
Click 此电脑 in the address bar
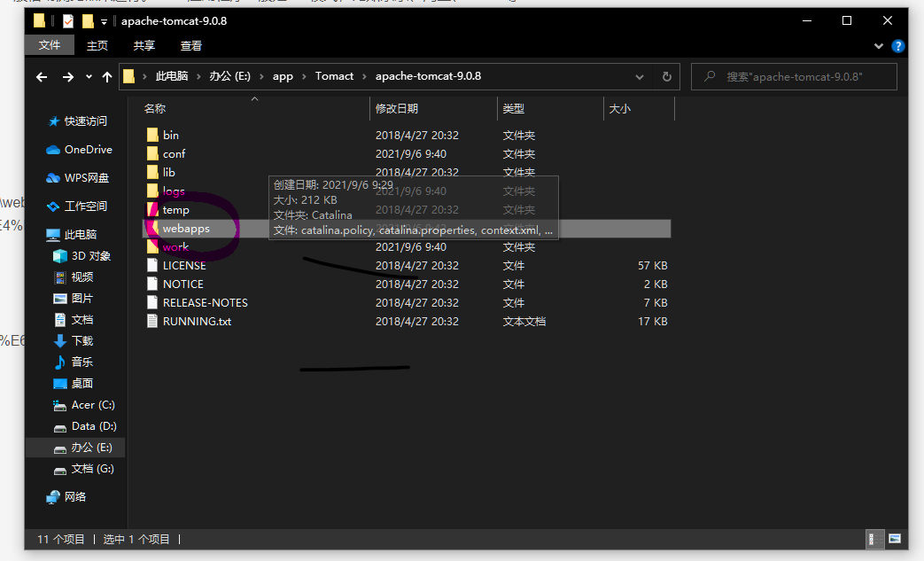[x=172, y=76]
